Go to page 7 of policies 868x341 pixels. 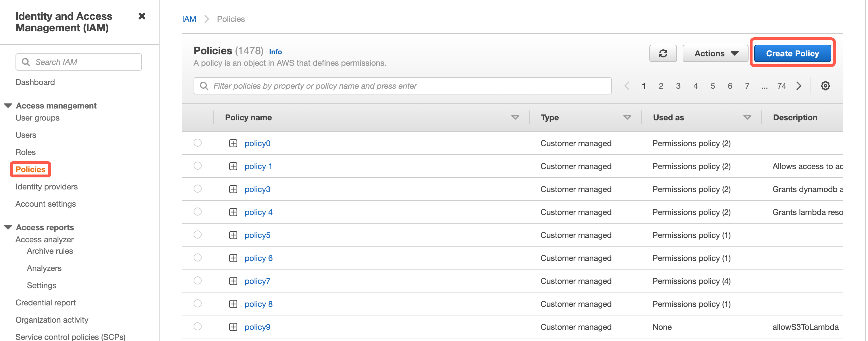click(x=747, y=86)
